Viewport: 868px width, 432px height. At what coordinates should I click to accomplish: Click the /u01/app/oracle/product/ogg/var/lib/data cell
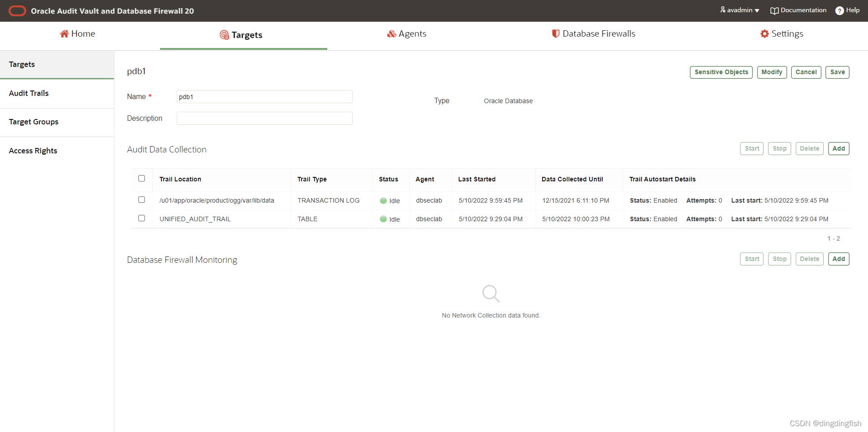(x=217, y=201)
